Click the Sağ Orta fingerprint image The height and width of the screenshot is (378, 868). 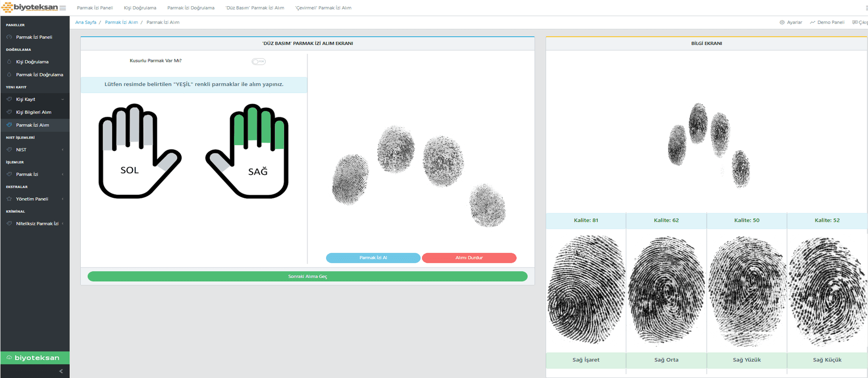(x=666, y=290)
